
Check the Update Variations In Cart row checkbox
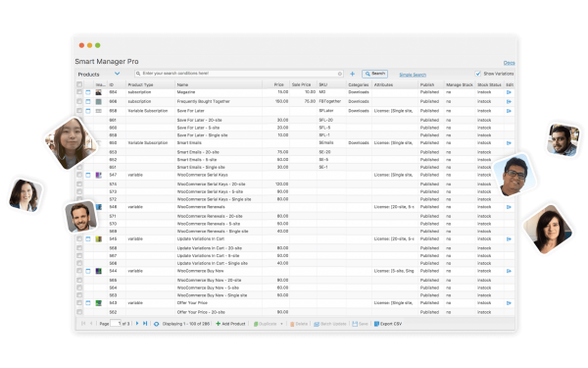point(79,238)
